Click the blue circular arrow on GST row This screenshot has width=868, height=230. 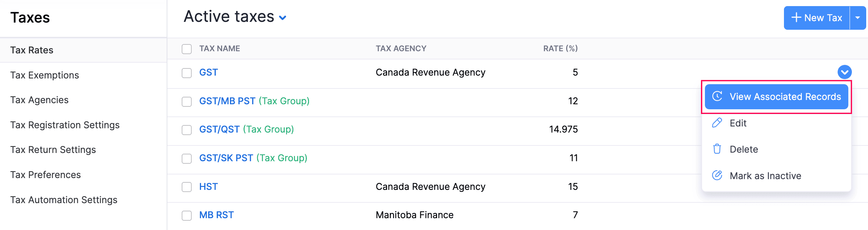[844, 72]
